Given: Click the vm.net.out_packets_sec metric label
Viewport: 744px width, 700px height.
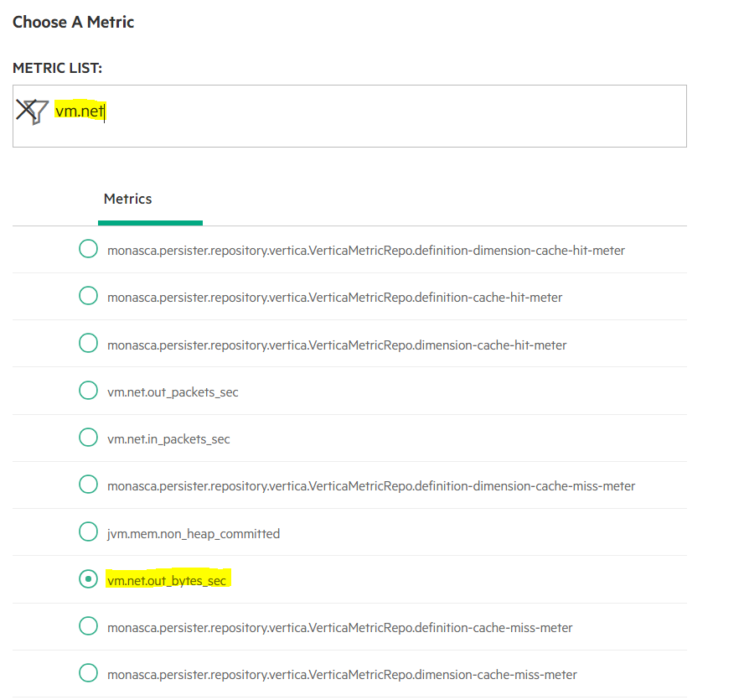Looking at the screenshot, I should [173, 392].
